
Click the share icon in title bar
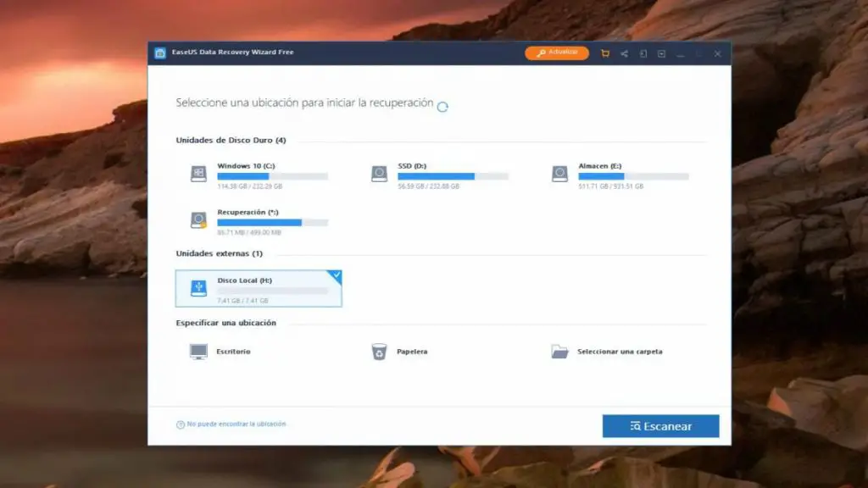point(625,53)
